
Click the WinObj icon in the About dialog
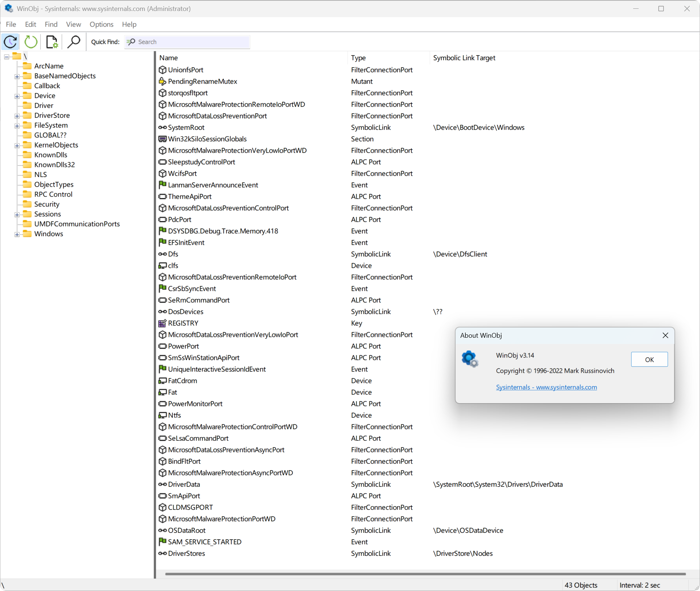(x=470, y=359)
